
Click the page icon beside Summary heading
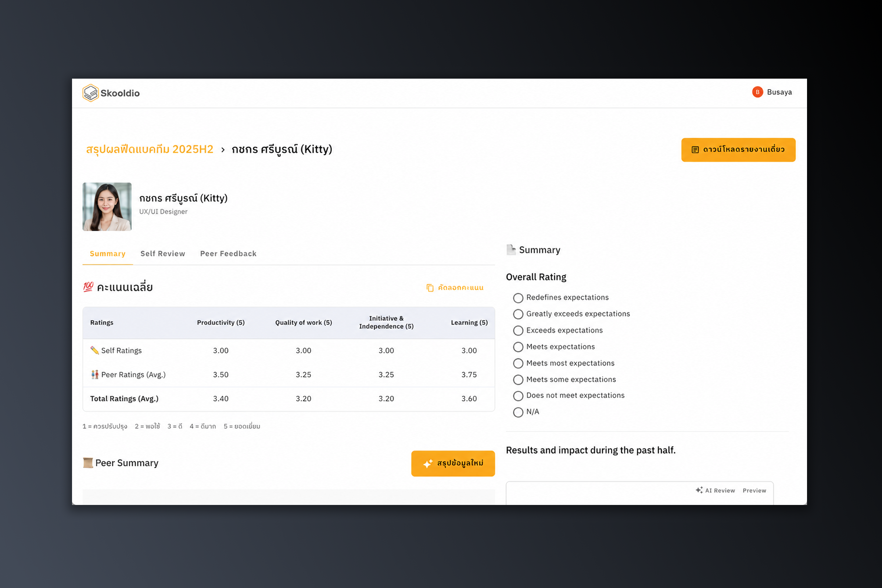(x=511, y=250)
